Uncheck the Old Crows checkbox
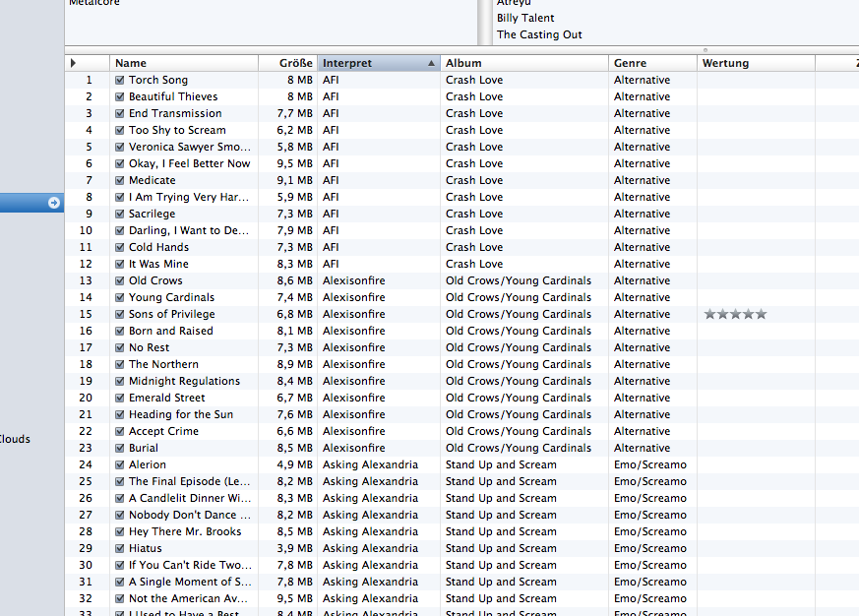Image resolution: width=859 pixels, height=616 pixels. (x=119, y=280)
